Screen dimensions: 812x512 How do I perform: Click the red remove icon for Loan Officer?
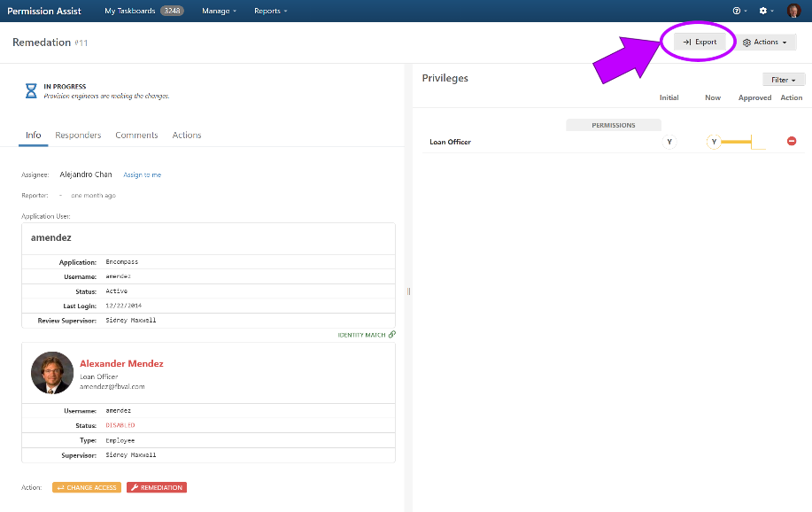(792, 142)
